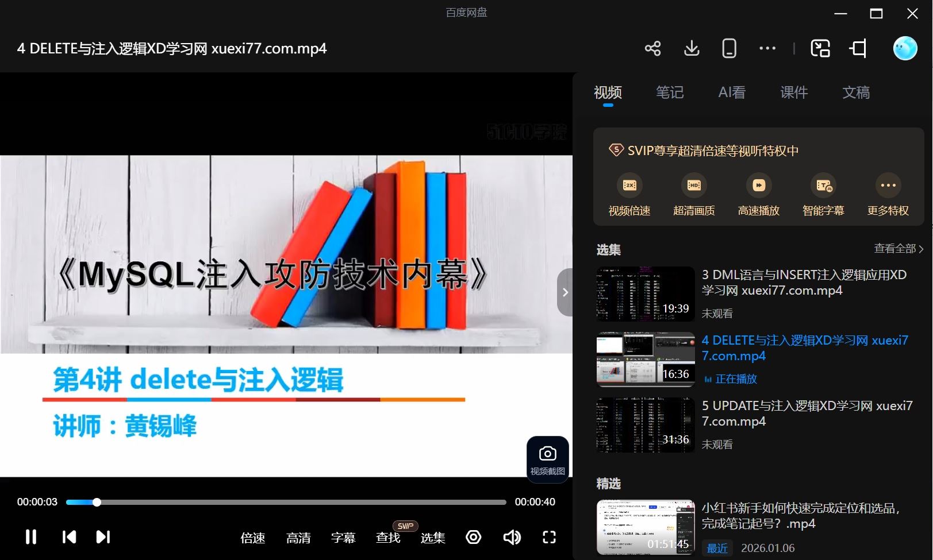Click the 高速播放 fast play icon
This screenshot has height=560, width=933.
pos(758,186)
